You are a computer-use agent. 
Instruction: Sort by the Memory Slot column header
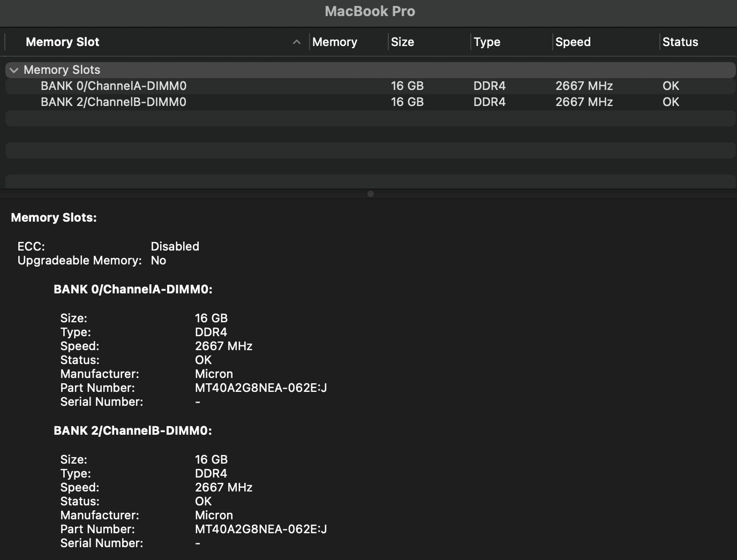coord(63,42)
